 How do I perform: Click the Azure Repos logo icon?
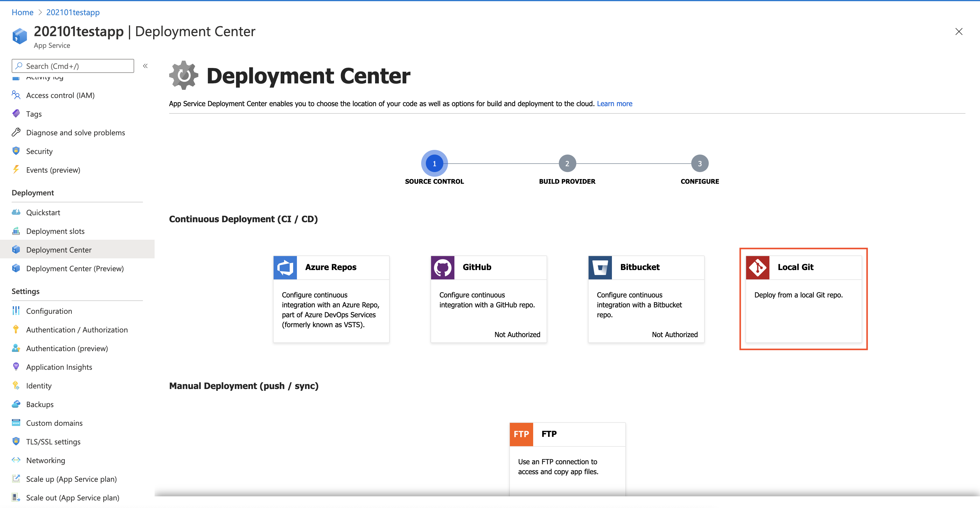(285, 267)
